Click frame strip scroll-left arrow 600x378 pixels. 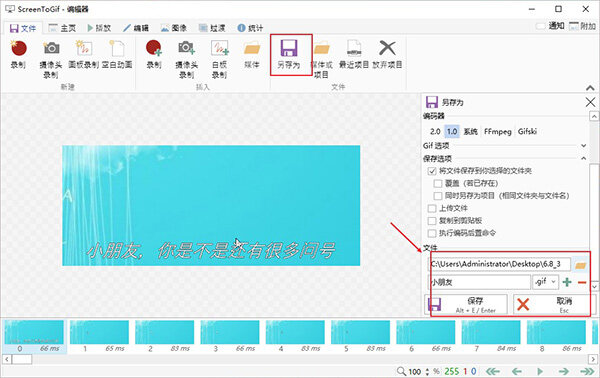pyautogui.click(x=7, y=359)
